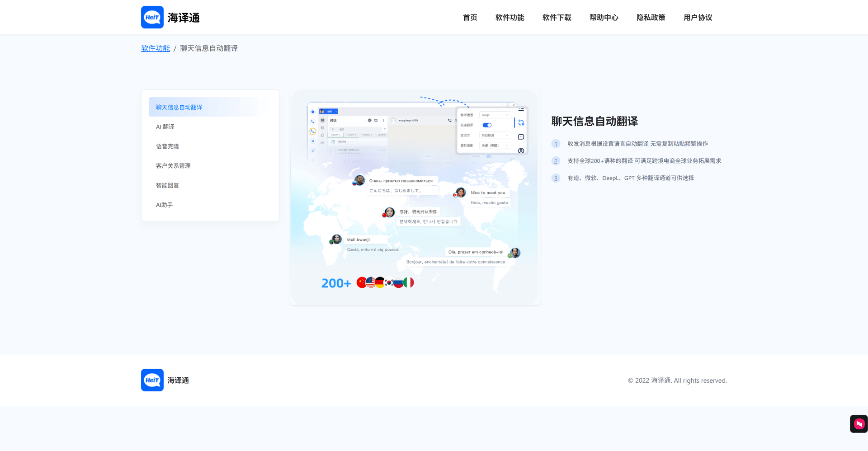Click the text 收发消息根据设置语言自动翻译
The image size is (868, 451).
[608, 144]
